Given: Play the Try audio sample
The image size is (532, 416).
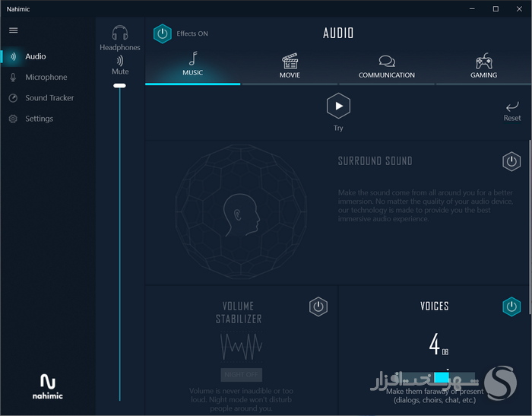Looking at the screenshot, I should tap(338, 106).
